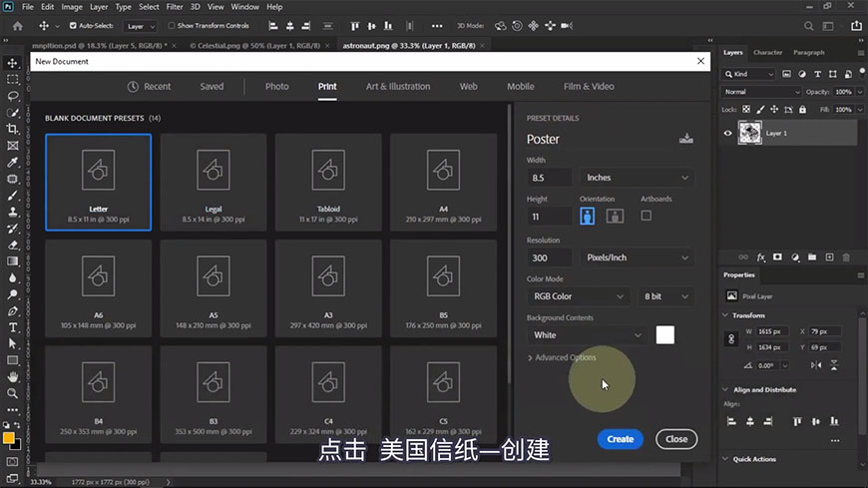
Task: Toggle lock transparent pixels
Action: [x=746, y=110]
